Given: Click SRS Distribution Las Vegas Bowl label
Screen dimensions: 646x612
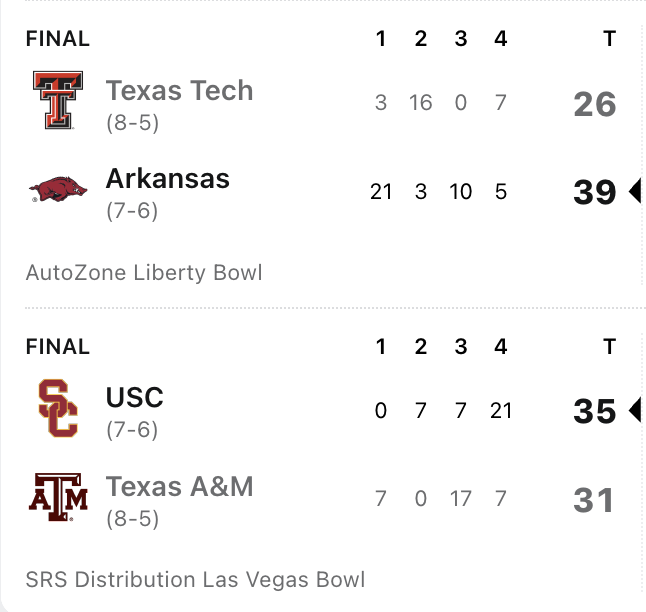Looking at the screenshot, I should 195,579.
